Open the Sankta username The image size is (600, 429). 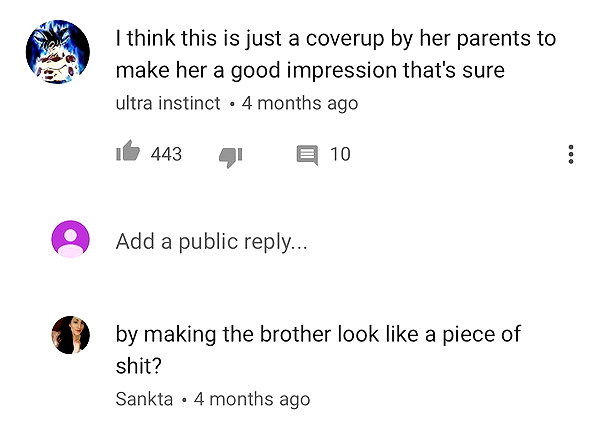tap(144, 399)
